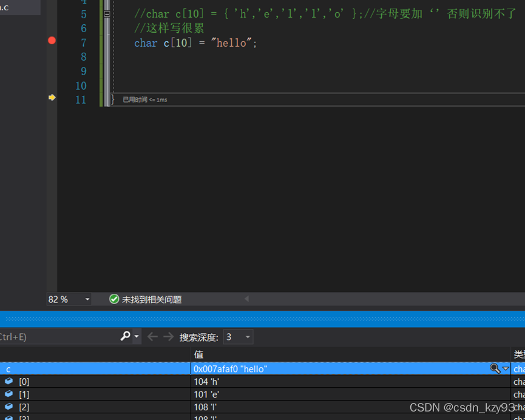Click the 已用时间 <= 1ms perf tip
The height and width of the screenshot is (420, 525).
144,100
